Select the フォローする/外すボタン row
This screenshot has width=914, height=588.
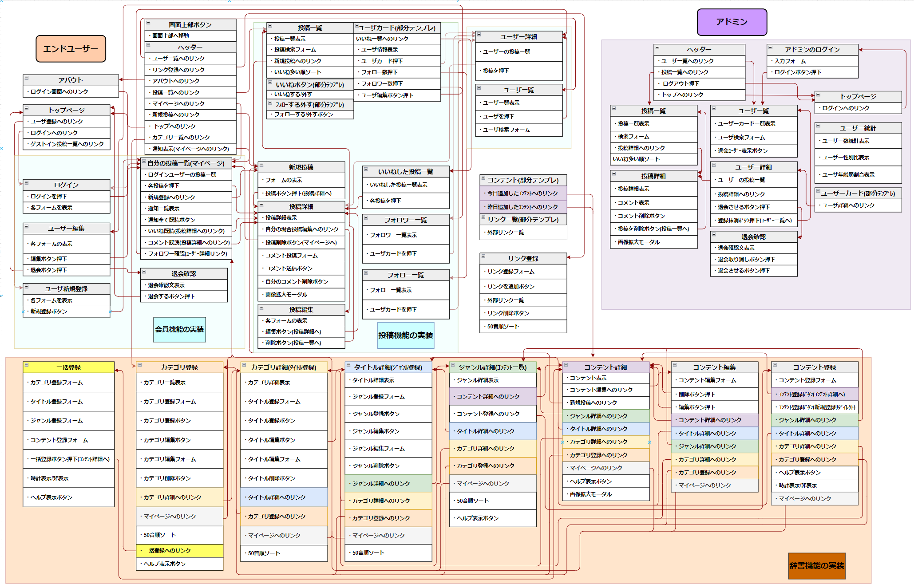[x=310, y=114]
